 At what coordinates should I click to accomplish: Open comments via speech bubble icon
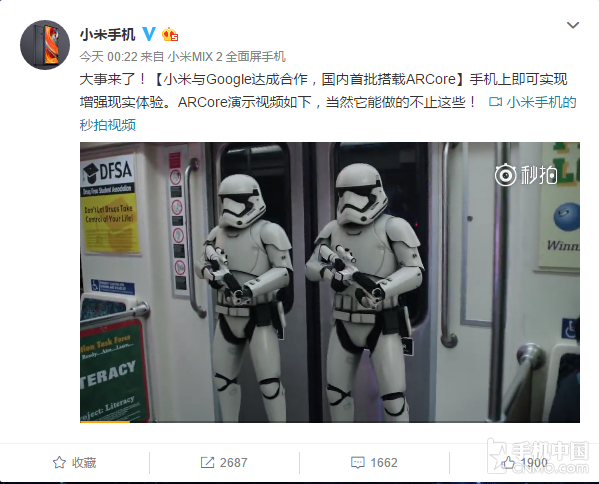pyautogui.click(x=358, y=463)
